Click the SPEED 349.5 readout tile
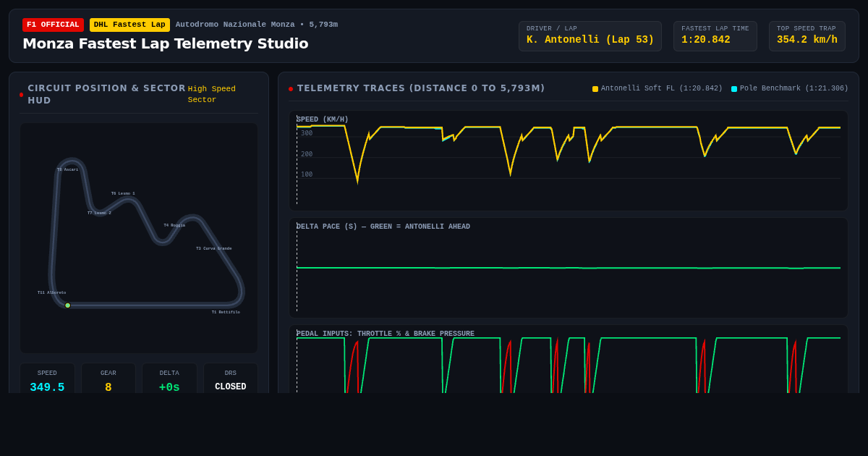Viewport: 868px width, 456px height. [x=47, y=379]
